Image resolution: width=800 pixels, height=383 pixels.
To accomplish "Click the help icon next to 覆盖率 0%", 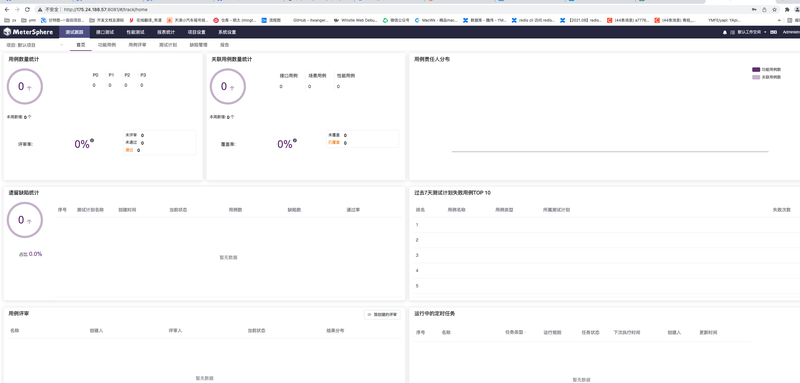I will [x=295, y=140].
